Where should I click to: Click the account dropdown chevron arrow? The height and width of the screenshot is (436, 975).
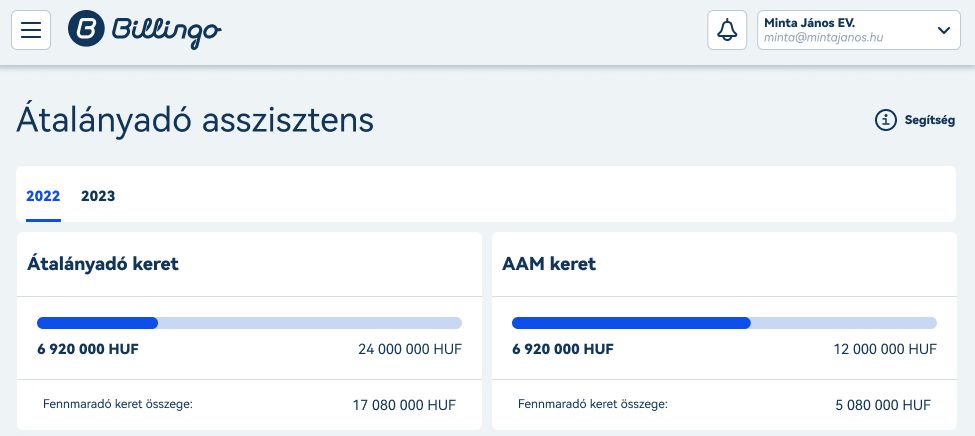point(943,30)
